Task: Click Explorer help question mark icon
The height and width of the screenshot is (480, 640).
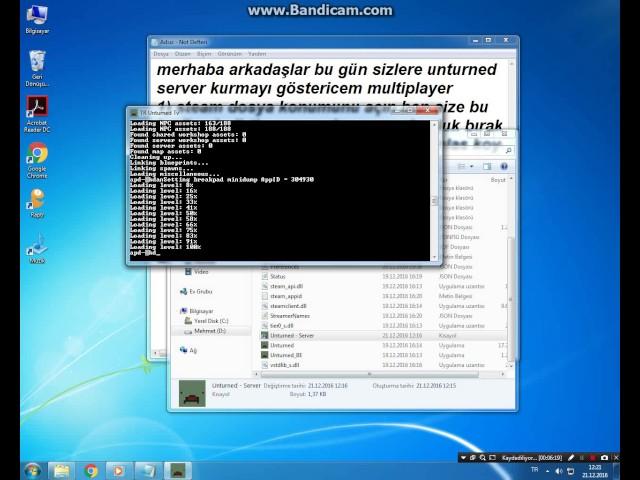Action: (x=504, y=167)
